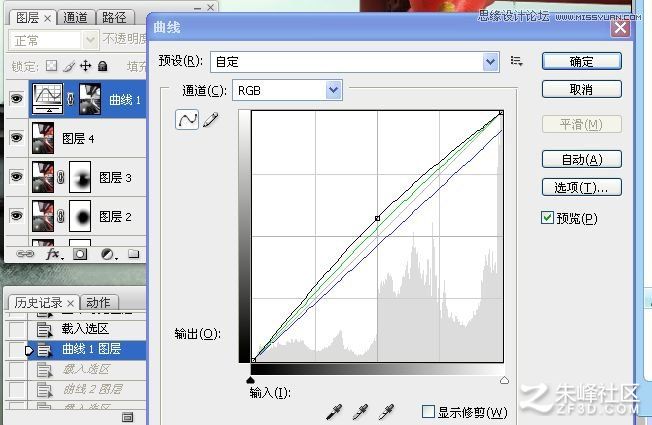Screen dimensions: 652x425
Task: Switch to the 路径 tab
Action: 114,17
